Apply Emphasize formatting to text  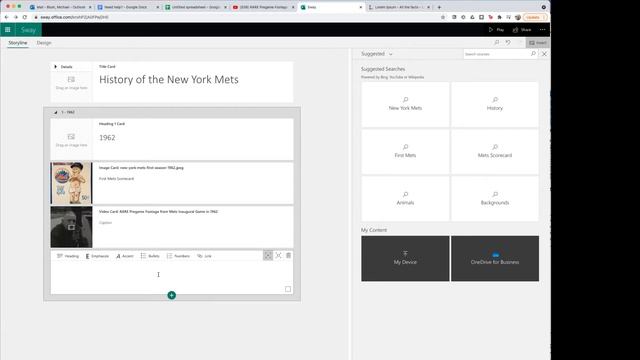coord(97,256)
